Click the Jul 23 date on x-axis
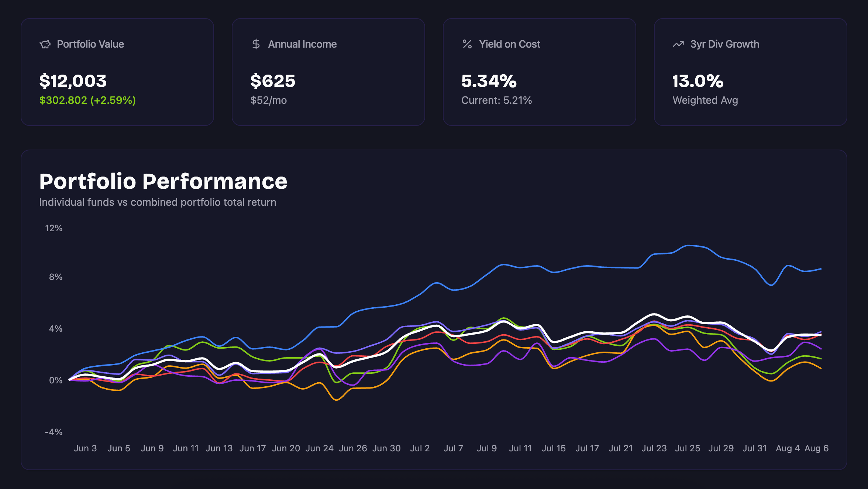Viewport: 868px width, 489px height. tap(654, 448)
